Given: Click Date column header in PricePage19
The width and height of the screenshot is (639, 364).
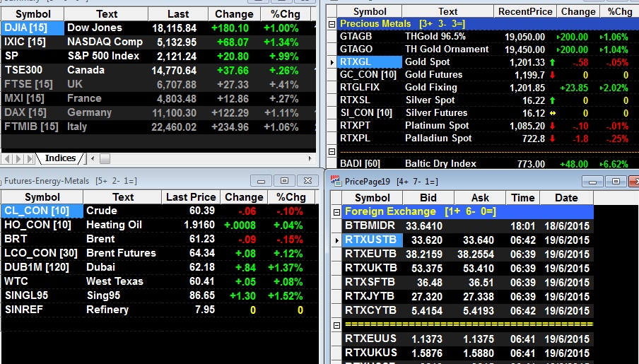Looking at the screenshot, I should [566, 198].
